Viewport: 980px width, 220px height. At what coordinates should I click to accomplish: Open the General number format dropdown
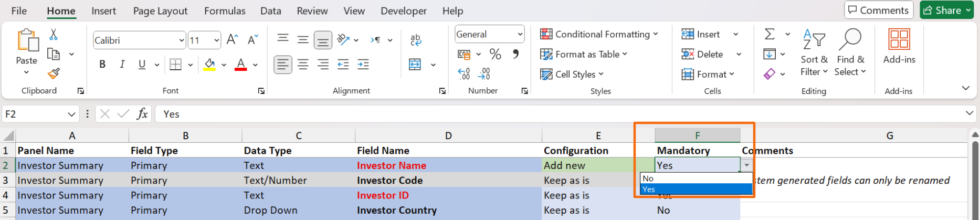pyautogui.click(x=520, y=35)
